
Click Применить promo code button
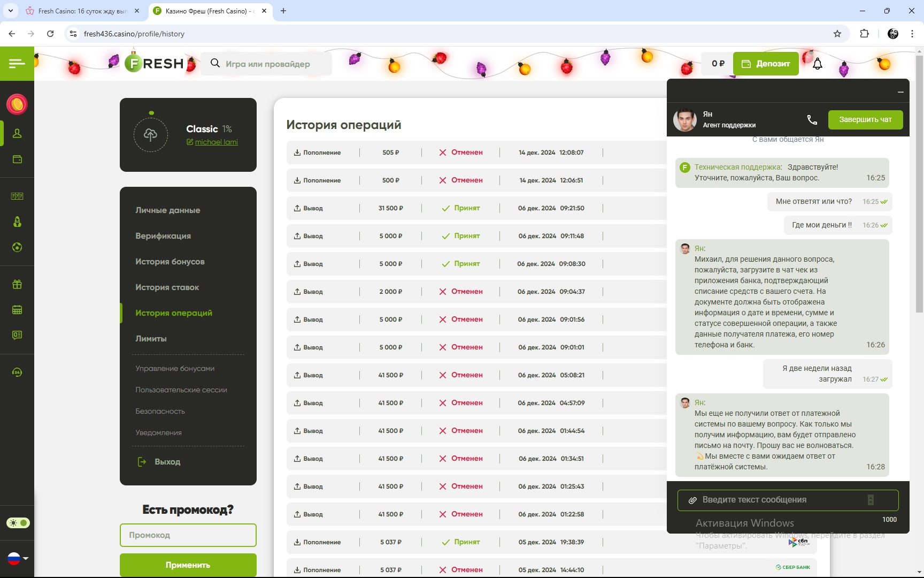pyautogui.click(x=188, y=565)
